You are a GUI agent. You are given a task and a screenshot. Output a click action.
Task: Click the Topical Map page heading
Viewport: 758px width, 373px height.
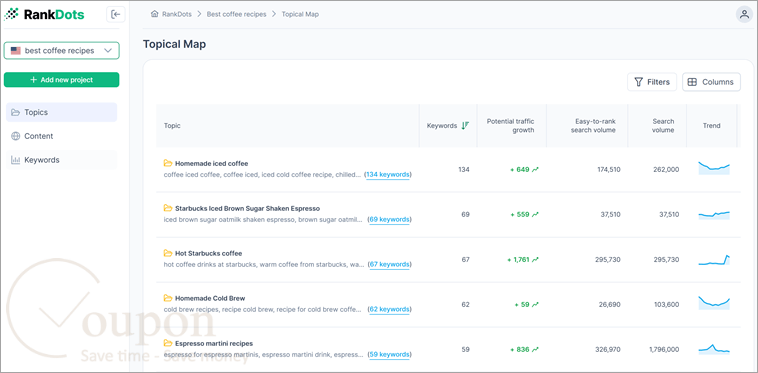coord(175,44)
